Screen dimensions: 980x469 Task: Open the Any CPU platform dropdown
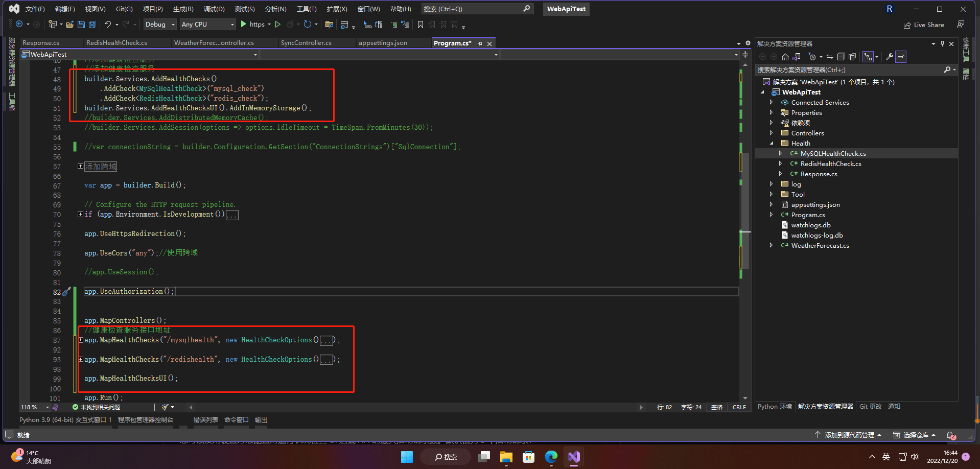(x=208, y=24)
